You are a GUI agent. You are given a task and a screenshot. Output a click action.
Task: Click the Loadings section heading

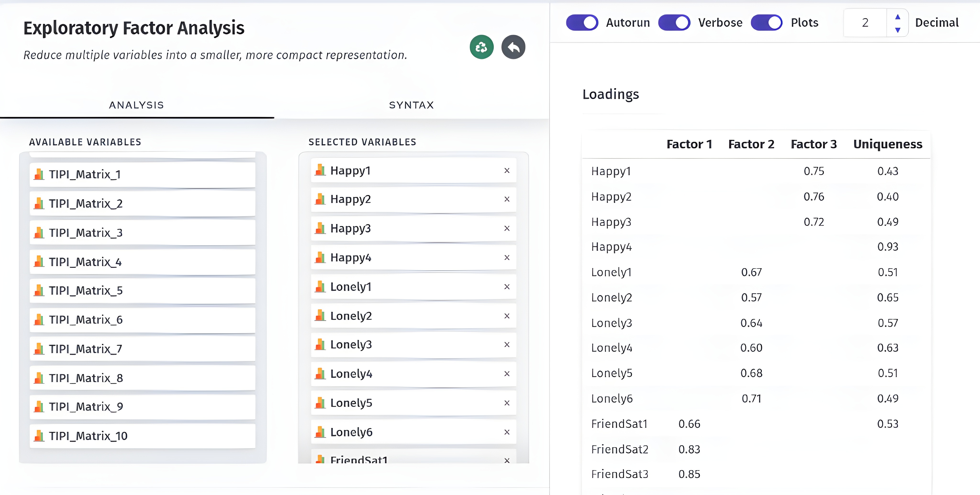[x=611, y=94]
